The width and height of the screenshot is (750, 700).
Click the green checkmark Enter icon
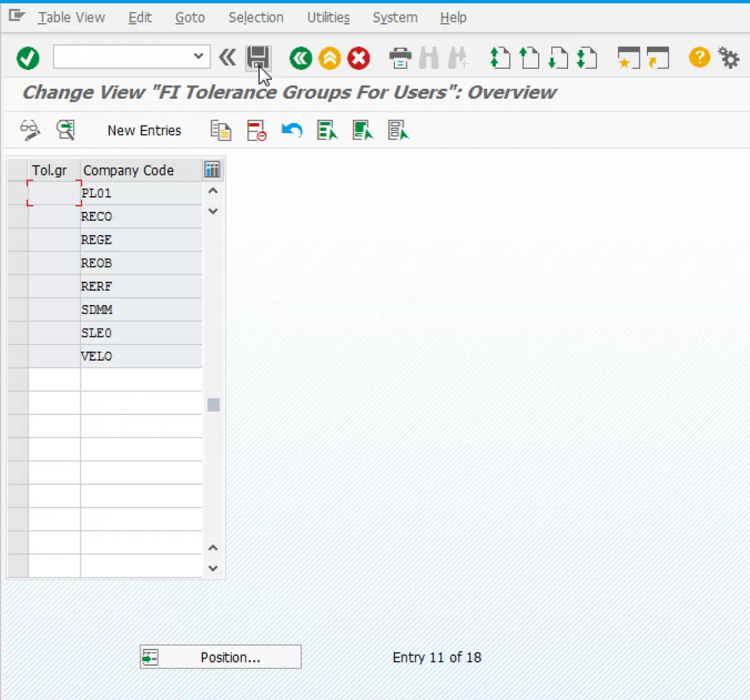pos(28,58)
